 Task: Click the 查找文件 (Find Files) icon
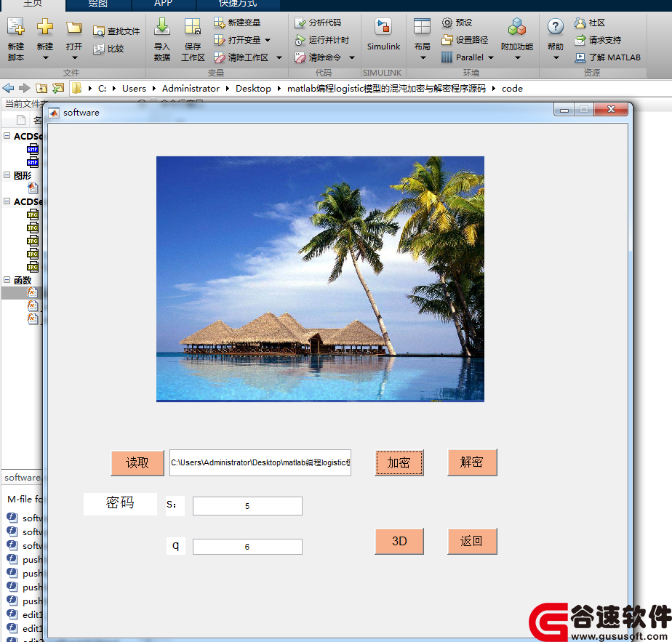pos(99,31)
